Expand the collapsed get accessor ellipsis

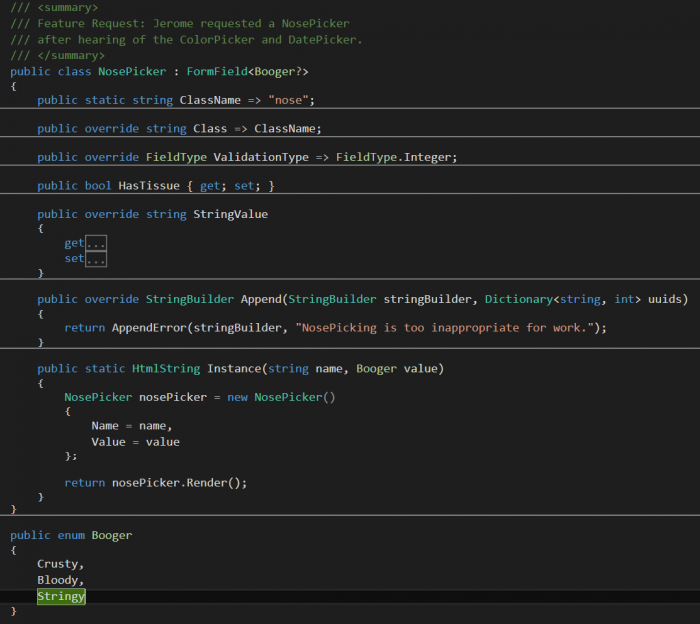pos(96,243)
